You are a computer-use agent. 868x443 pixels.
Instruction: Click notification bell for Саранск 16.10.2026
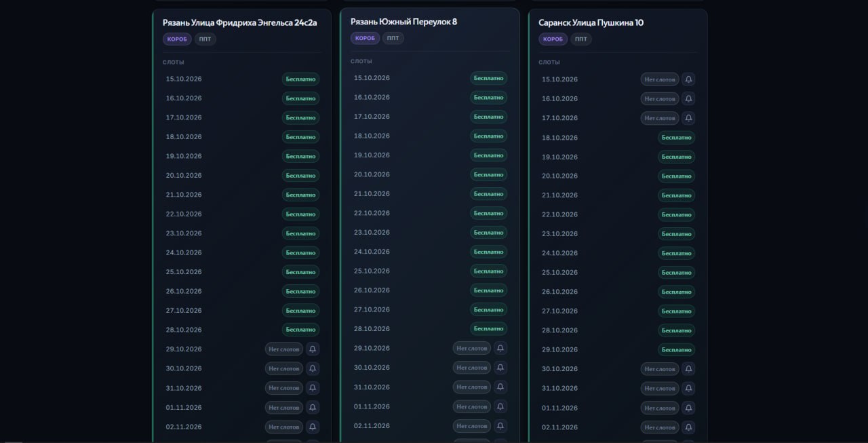688,99
